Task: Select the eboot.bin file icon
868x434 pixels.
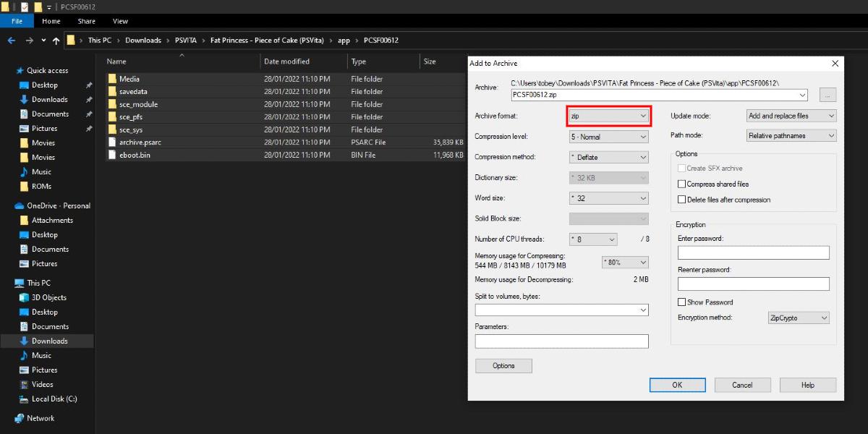Action: point(112,155)
